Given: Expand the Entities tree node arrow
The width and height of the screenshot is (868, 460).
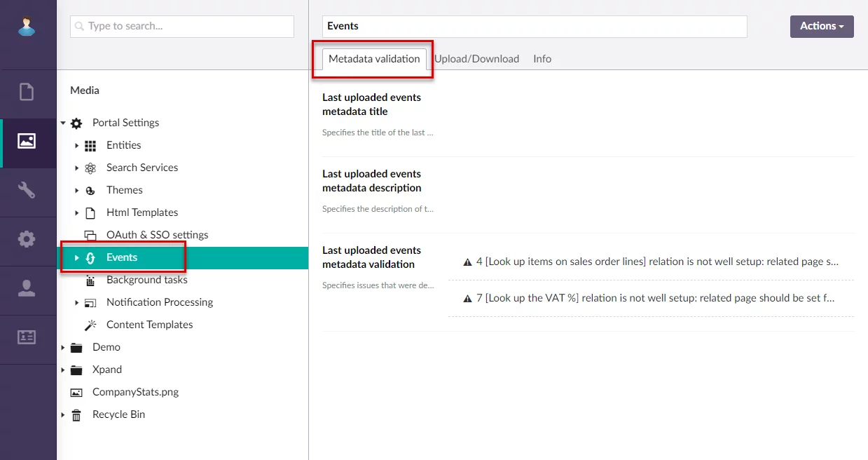Looking at the screenshot, I should point(76,146).
